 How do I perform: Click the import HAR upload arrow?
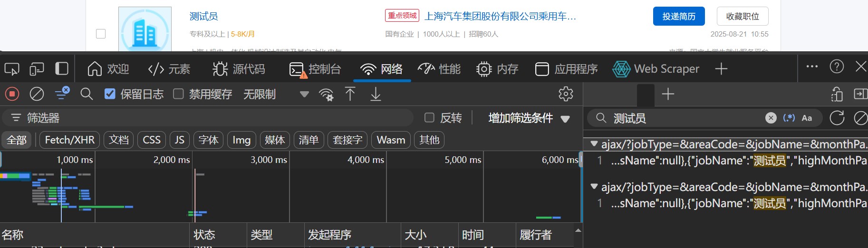point(350,94)
